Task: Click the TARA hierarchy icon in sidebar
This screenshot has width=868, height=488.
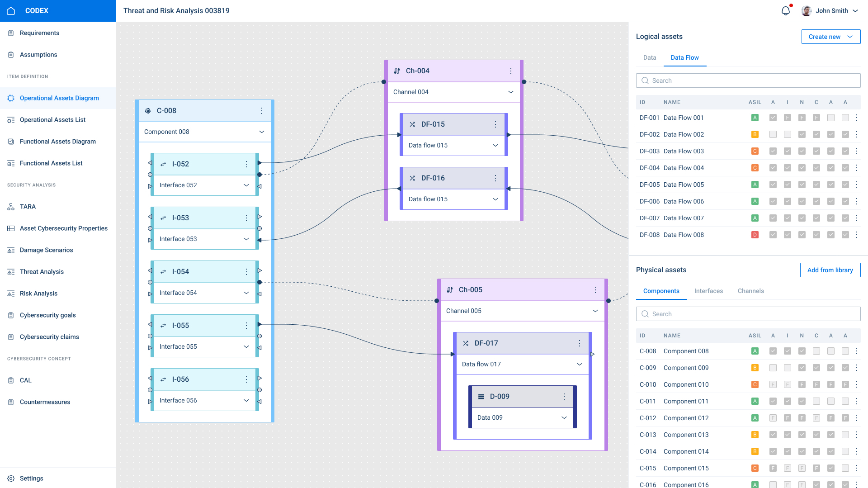Action: pyautogui.click(x=11, y=207)
